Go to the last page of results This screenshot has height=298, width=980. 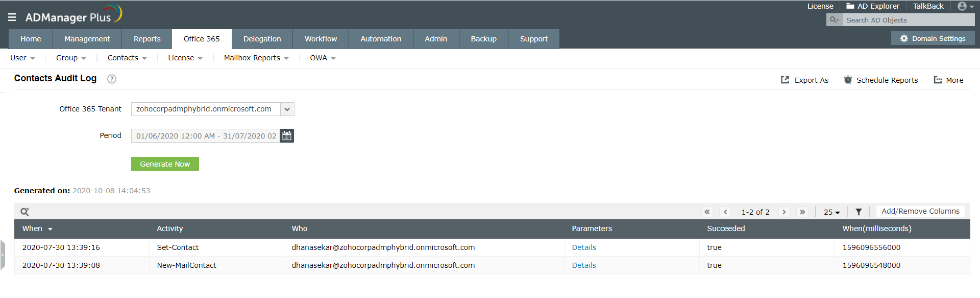coord(802,212)
